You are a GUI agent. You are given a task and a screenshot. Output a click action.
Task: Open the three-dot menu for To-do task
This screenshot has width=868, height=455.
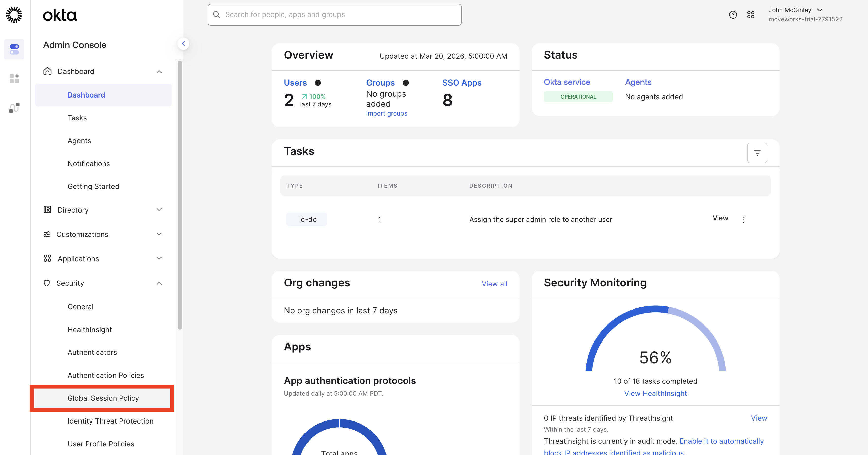pos(743,220)
